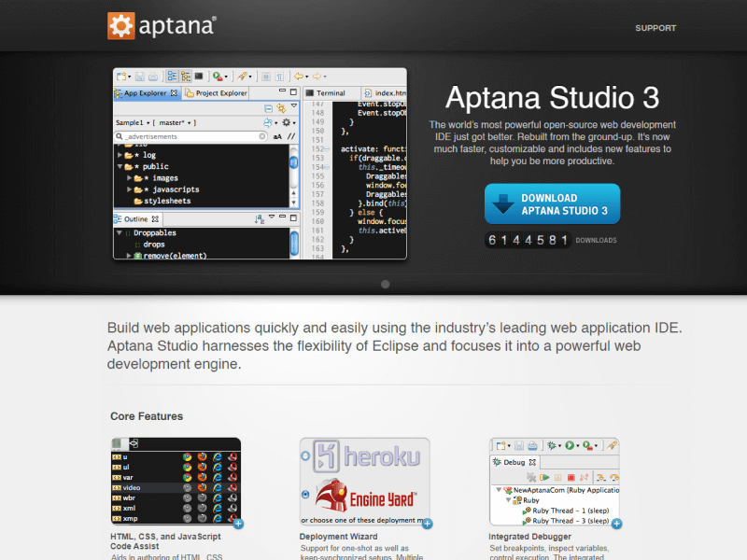Viewport: 747px width, 560px height.
Task: Close the App Explorer tab
Action: [x=174, y=92]
